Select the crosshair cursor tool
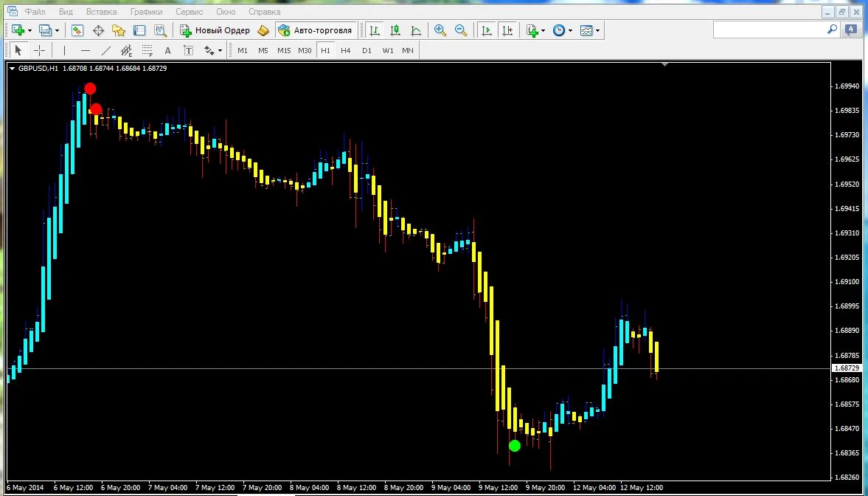Screen dimensions: 868x496 tap(40, 49)
